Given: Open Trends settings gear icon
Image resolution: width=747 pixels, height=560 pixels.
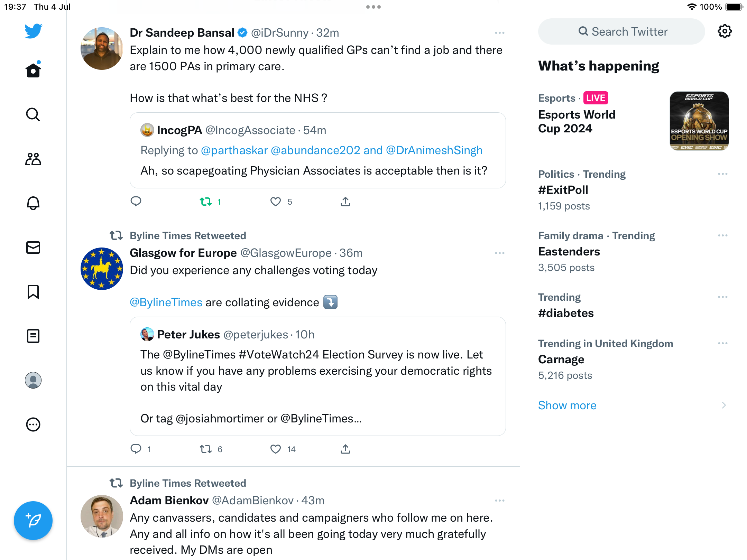Looking at the screenshot, I should pyautogui.click(x=725, y=31).
